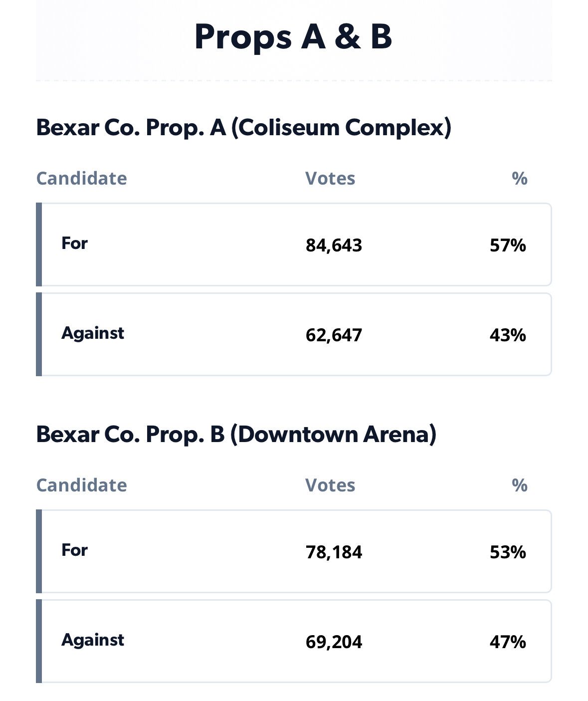The height and width of the screenshot is (701, 588).
Task: Click the 84,643 vote count
Action: [334, 245]
